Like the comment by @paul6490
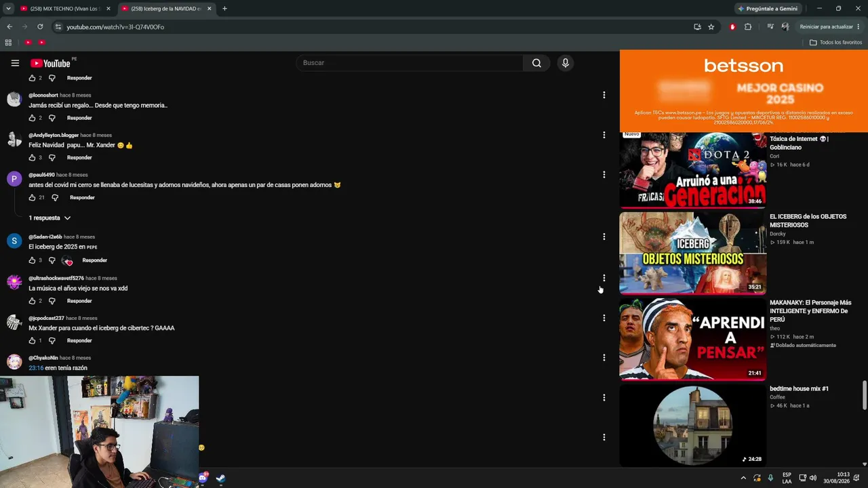868x488 pixels. [32, 198]
